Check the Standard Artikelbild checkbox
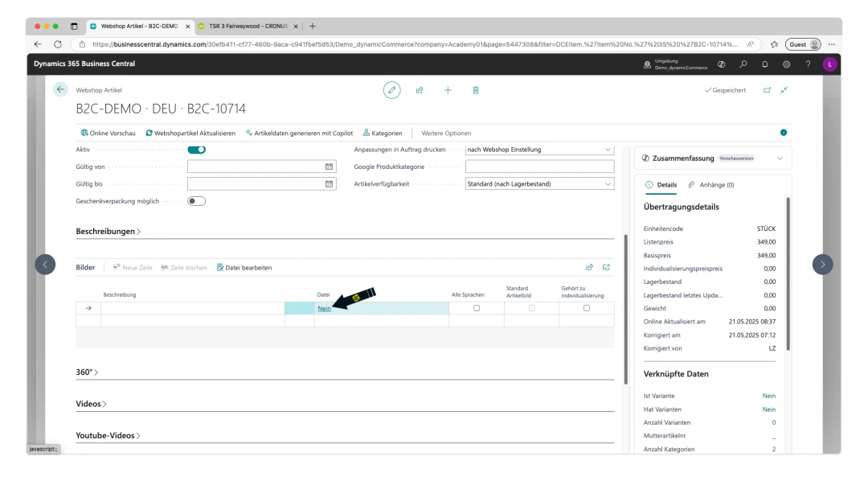This screenshot has width=868, height=489. click(x=531, y=308)
